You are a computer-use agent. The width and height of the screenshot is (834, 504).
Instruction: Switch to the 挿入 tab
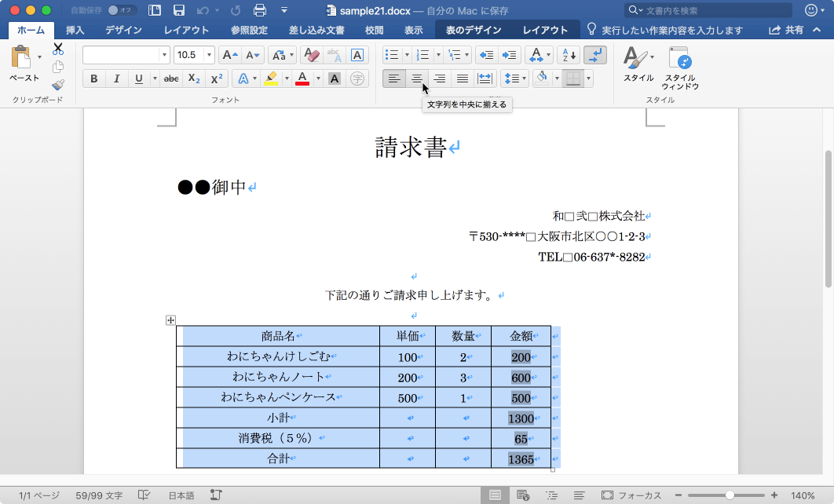(x=75, y=31)
